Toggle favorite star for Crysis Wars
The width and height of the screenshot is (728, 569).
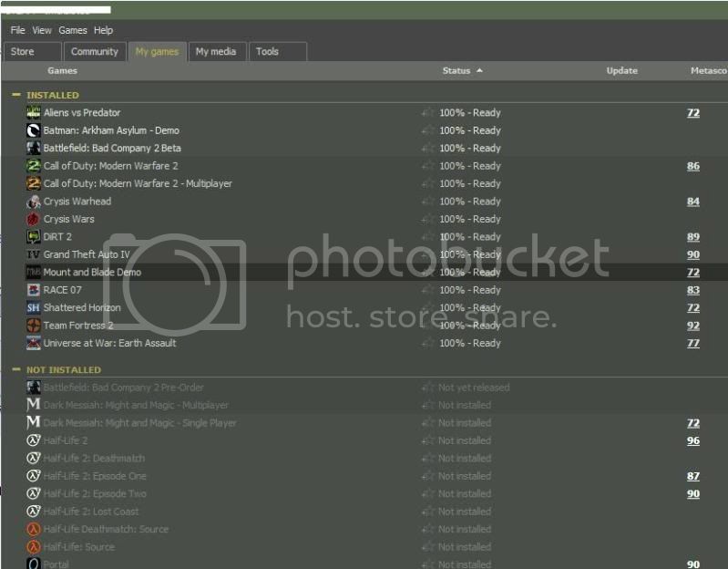point(427,219)
